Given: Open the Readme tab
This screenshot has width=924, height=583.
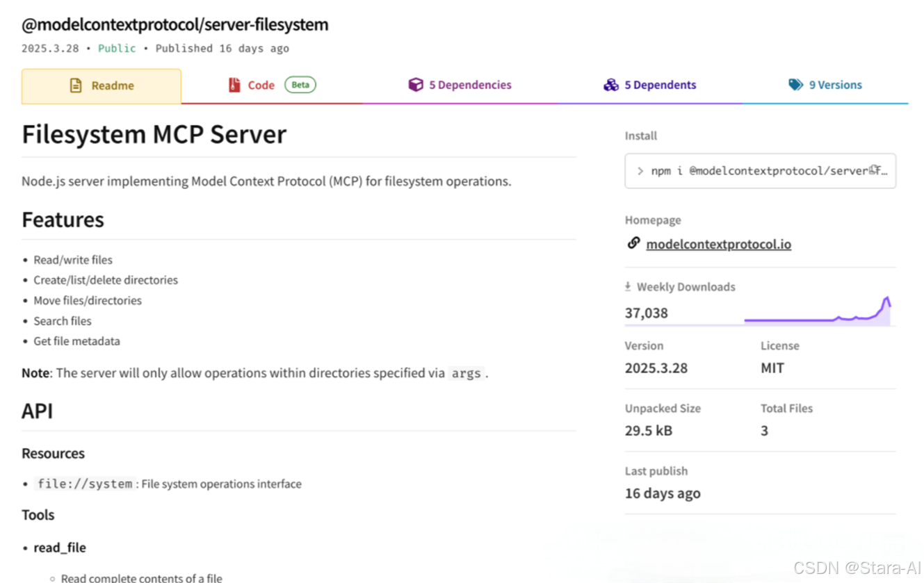Looking at the screenshot, I should (102, 86).
